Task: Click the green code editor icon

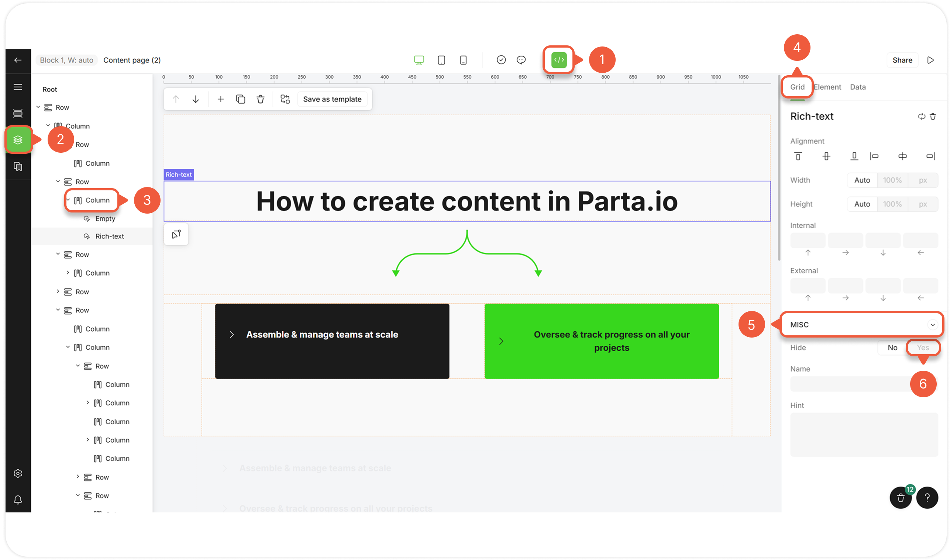Action: click(x=559, y=60)
